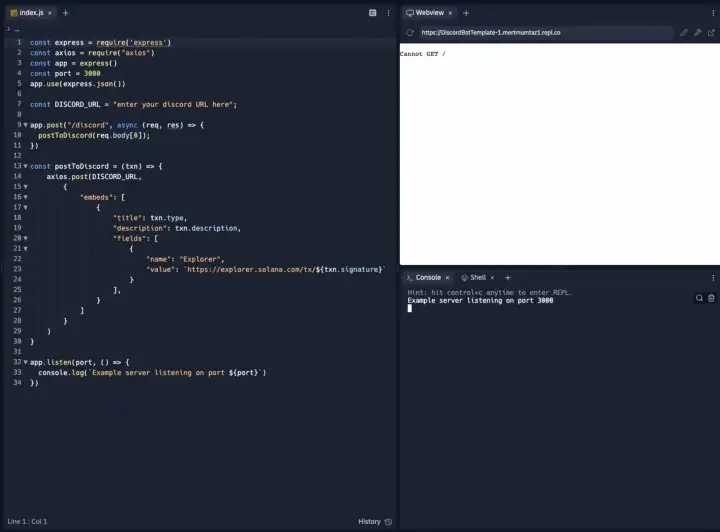Select the index.js editor tab

31,13
